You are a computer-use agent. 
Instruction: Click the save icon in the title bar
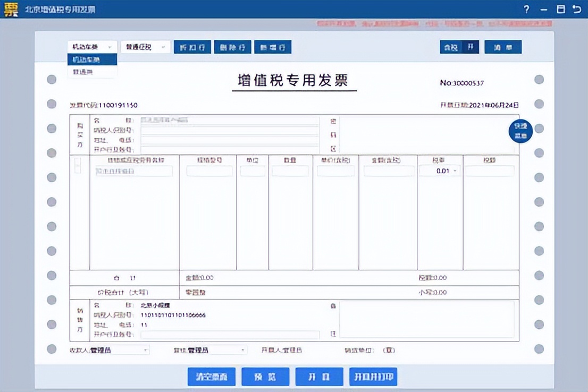pos(561,9)
